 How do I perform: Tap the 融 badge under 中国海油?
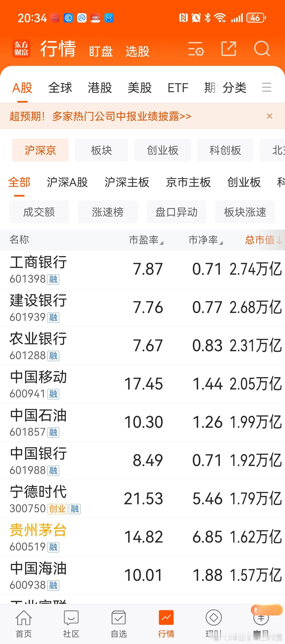pyautogui.click(x=53, y=585)
